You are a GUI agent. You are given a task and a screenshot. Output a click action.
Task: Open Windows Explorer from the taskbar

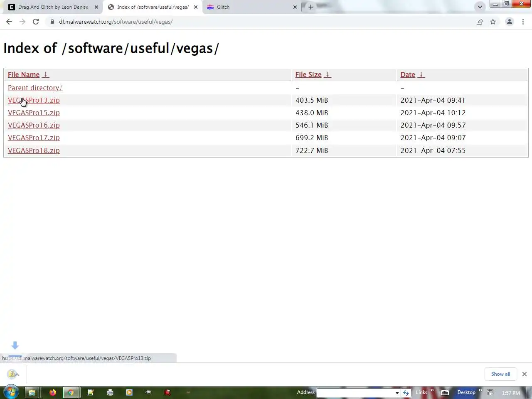(32, 392)
